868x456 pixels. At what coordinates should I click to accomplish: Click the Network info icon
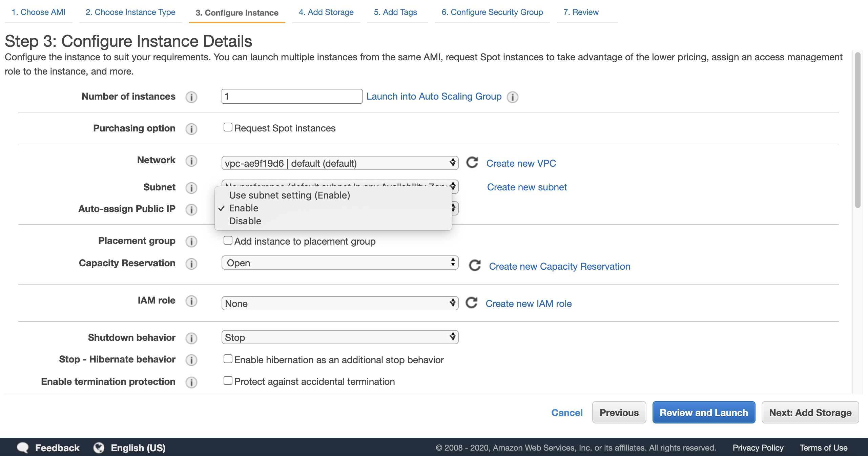tap(191, 161)
